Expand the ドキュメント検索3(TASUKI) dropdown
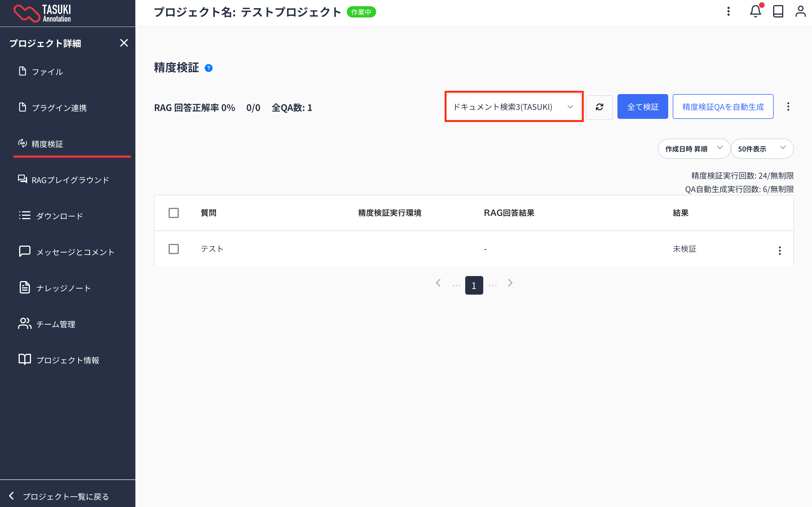The width and height of the screenshot is (812, 507). pos(513,107)
